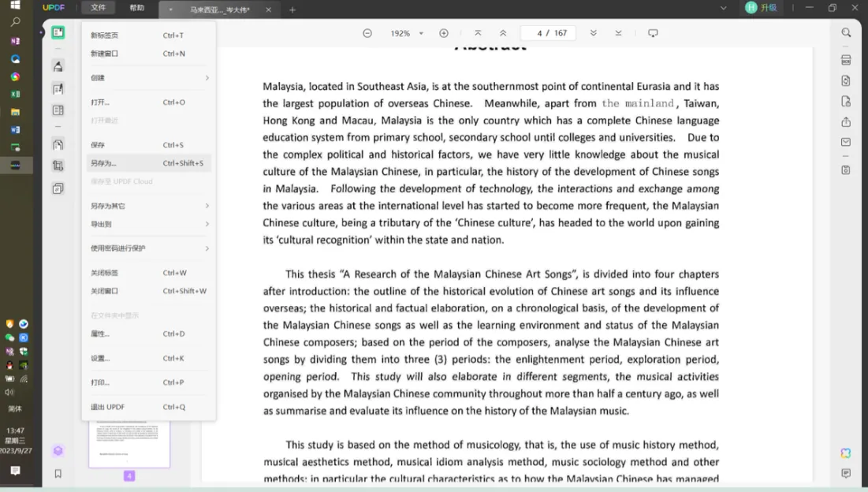
Task: Open the tab list chevron in the title bar
Action: coord(724,9)
